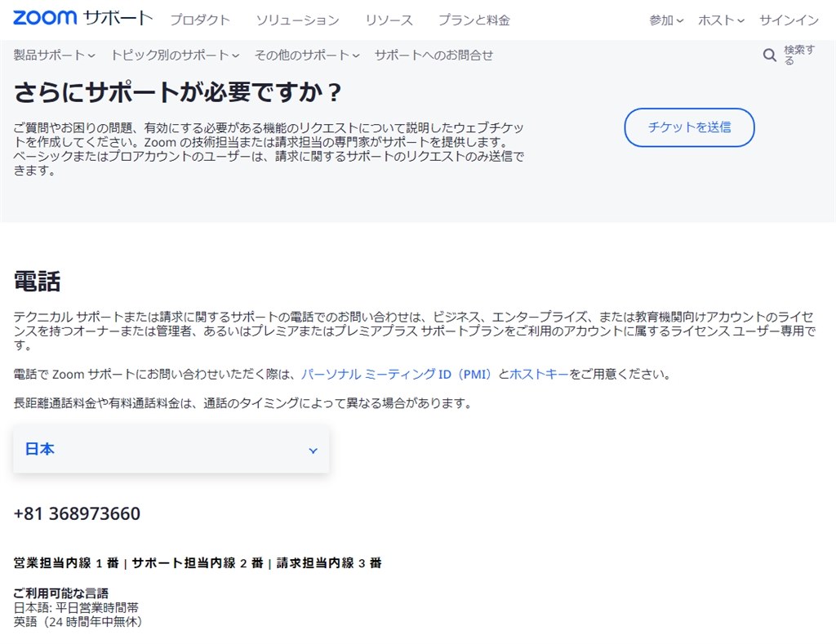Select サポートへのお問合せ in the support navbar
The image size is (836, 644).
[x=433, y=56]
